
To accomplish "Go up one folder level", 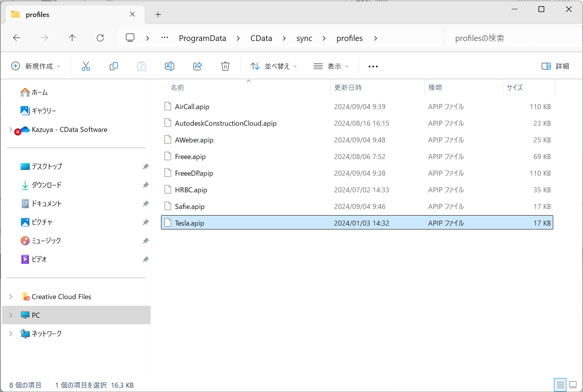I will pyautogui.click(x=72, y=38).
